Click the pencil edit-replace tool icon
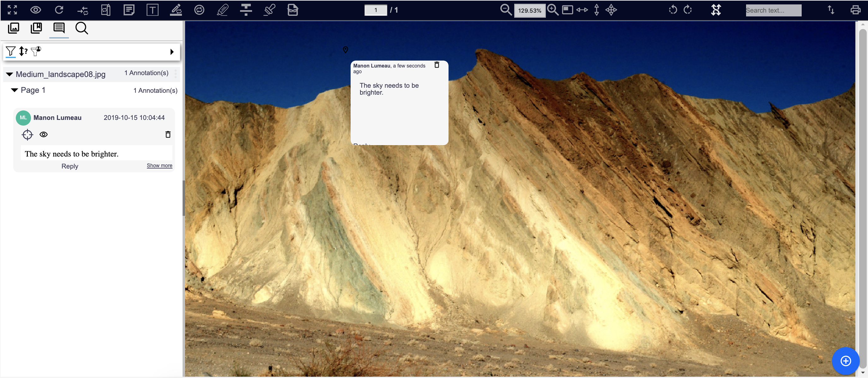The height and width of the screenshot is (378, 868). 176,10
